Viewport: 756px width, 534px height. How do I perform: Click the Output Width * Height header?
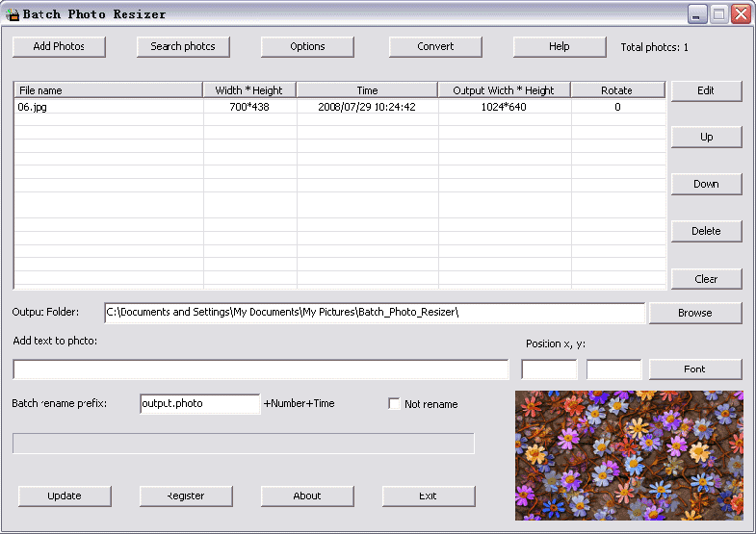pos(505,90)
